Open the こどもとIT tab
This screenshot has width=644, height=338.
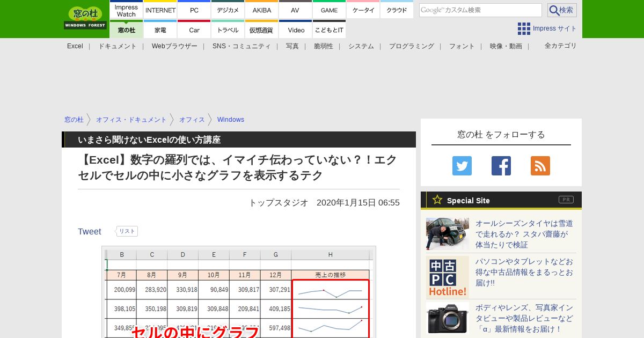329,30
